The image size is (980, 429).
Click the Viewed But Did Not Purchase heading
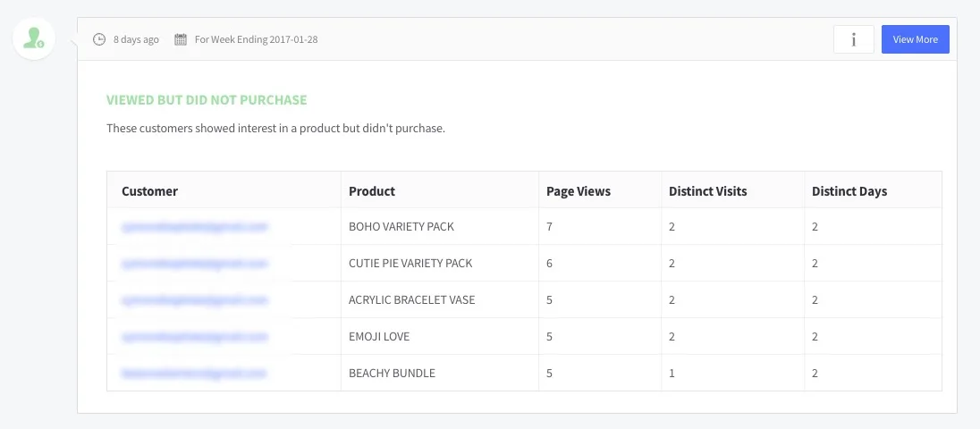(x=207, y=100)
